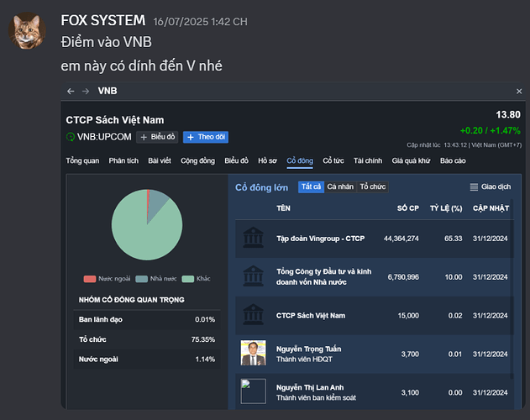Open the Giá quá khứ tab
The image size is (530, 420).
click(411, 160)
